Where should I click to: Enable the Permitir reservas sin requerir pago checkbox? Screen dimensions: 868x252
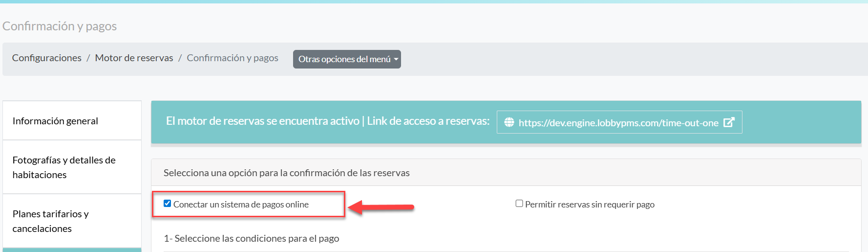[519, 204]
